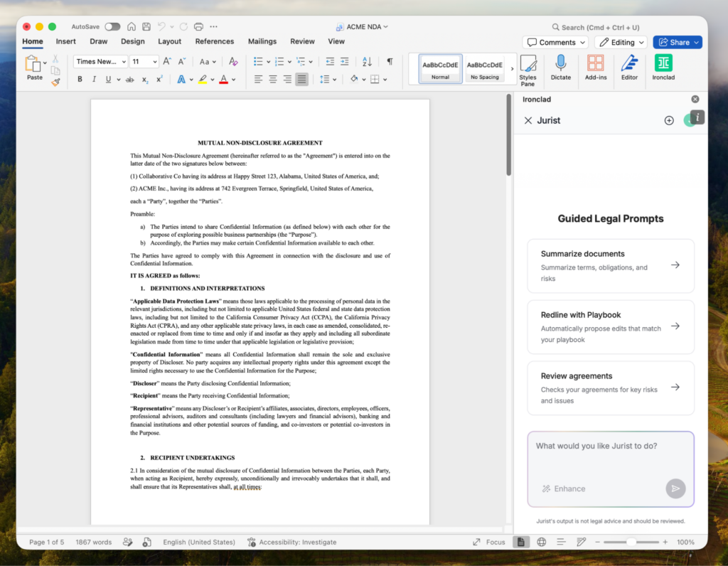This screenshot has width=728, height=566.
Task: Apply strikethrough formatting
Action: pos(130,80)
